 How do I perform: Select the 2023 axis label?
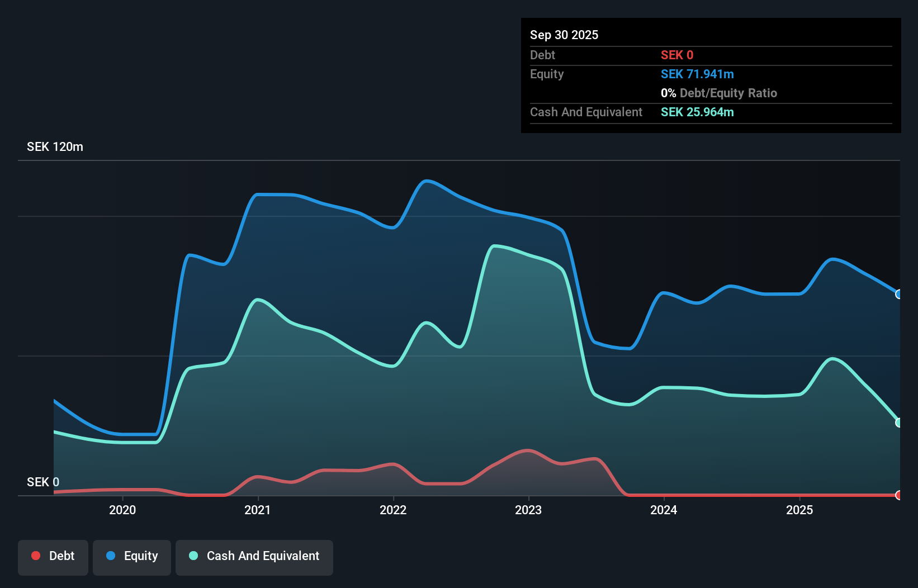[x=528, y=510]
